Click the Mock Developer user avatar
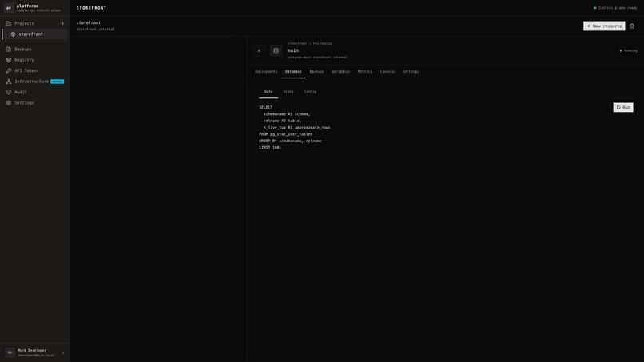644x362 pixels. [x=10, y=352]
